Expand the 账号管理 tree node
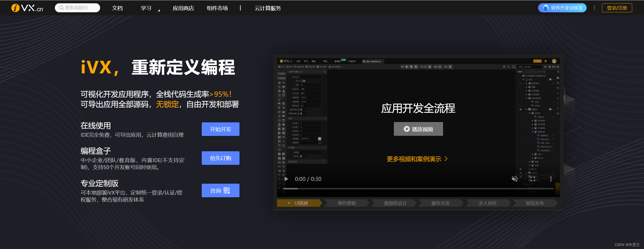The width and height of the screenshot is (644, 249). [533, 120]
